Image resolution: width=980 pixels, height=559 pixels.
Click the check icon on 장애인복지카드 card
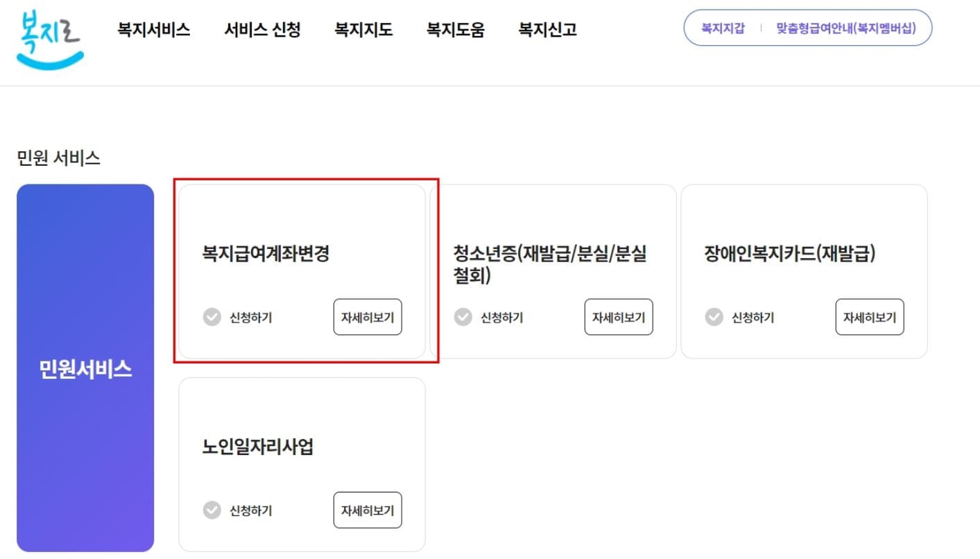(x=714, y=317)
